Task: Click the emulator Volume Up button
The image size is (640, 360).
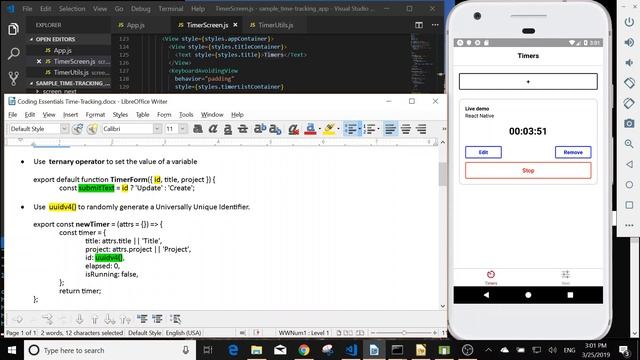Action: 629,42
